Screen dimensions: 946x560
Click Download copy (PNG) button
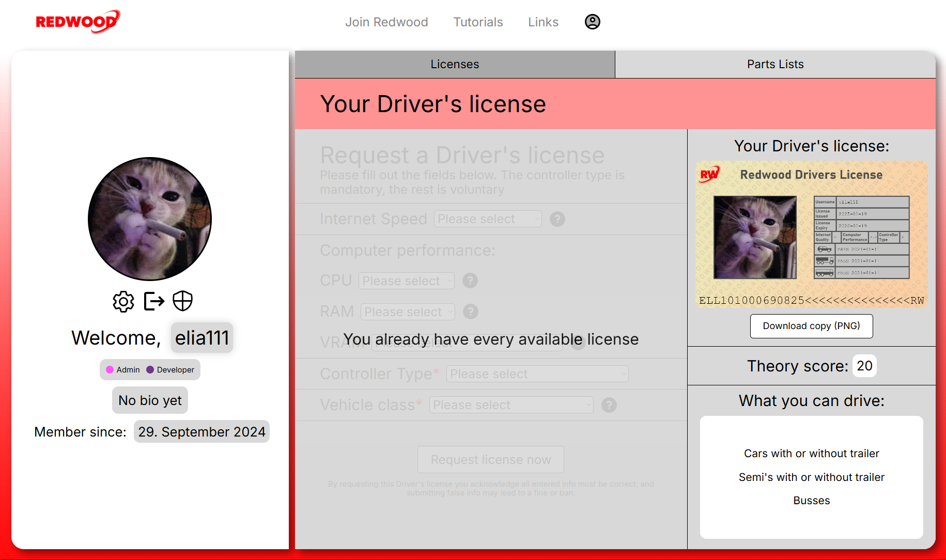(x=811, y=326)
